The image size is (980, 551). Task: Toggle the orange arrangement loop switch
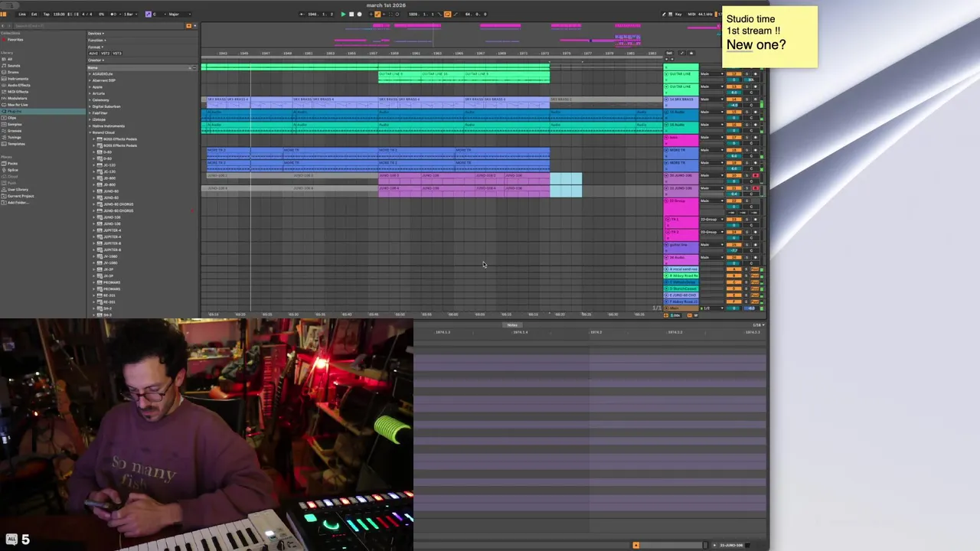coord(448,14)
